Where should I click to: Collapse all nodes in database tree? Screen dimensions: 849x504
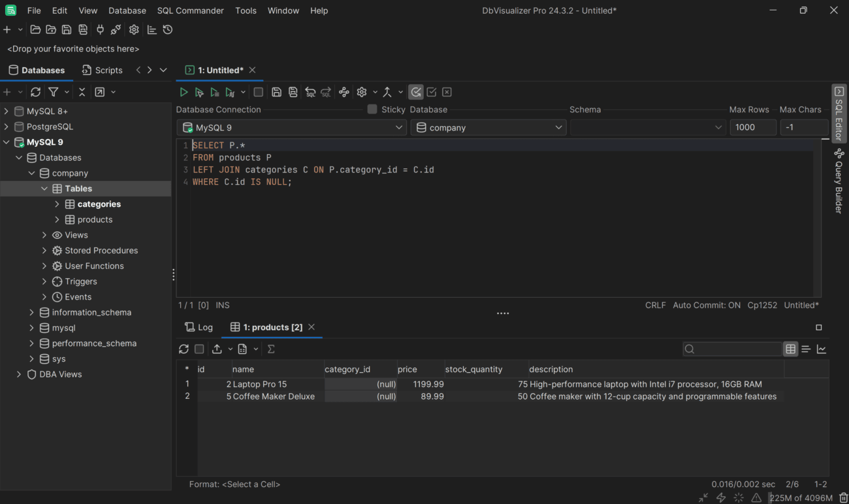[x=82, y=92]
